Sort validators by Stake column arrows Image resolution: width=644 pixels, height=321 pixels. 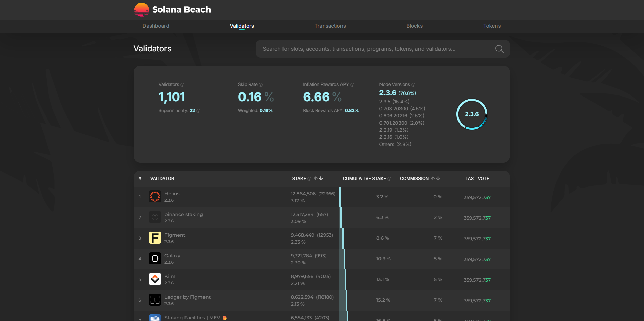(318, 179)
